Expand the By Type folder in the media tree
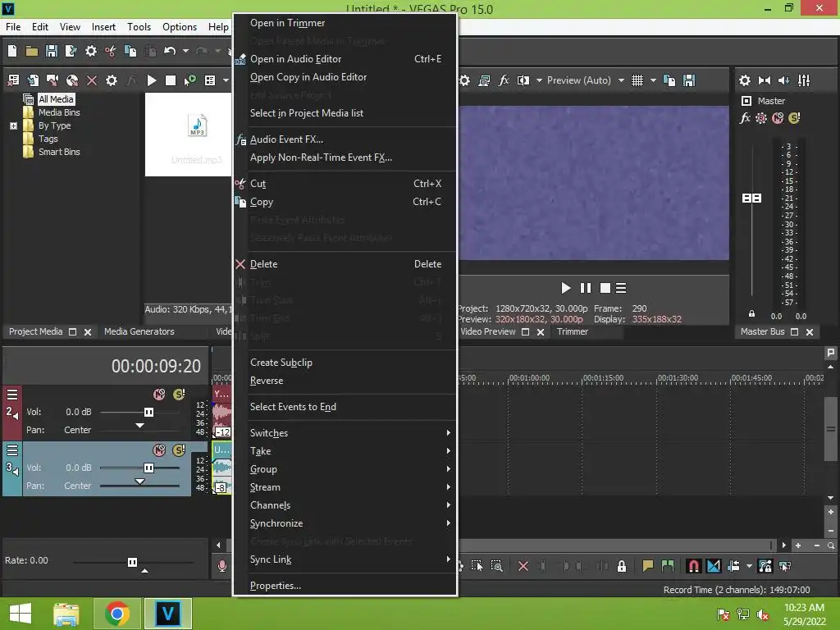This screenshot has width=840, height=630. [x=13, y=126]
